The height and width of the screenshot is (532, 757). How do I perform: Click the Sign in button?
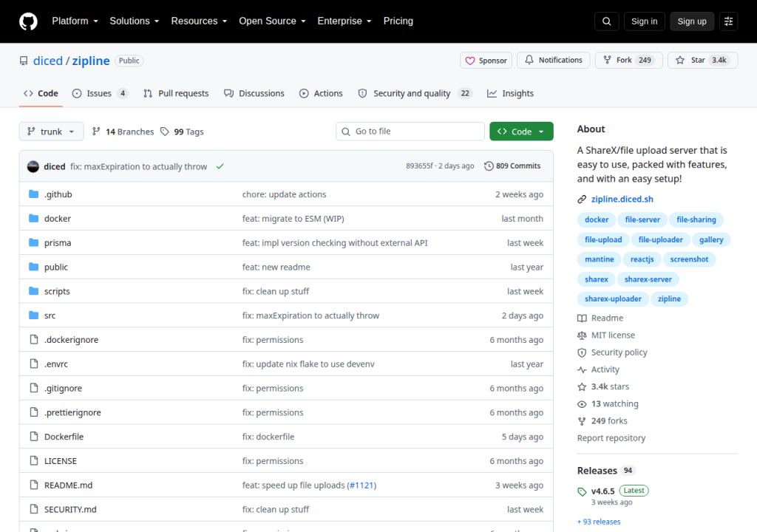coord(644,21)
